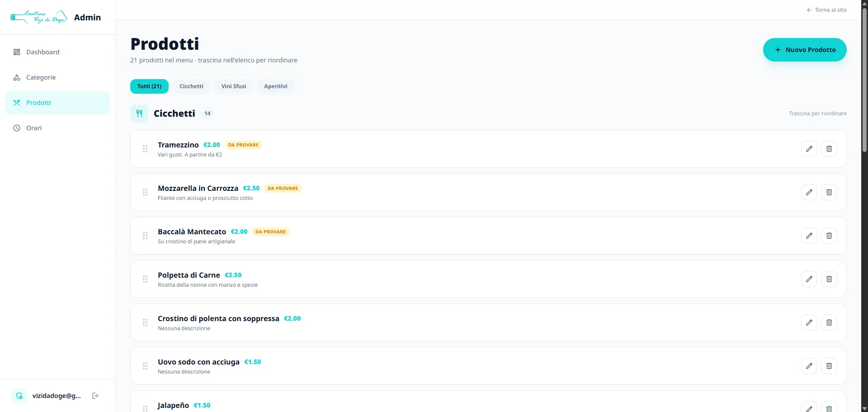Click the Cantina Vizi da Doge logo
This screenshot has width=868, height=412.
click(39, 17)
